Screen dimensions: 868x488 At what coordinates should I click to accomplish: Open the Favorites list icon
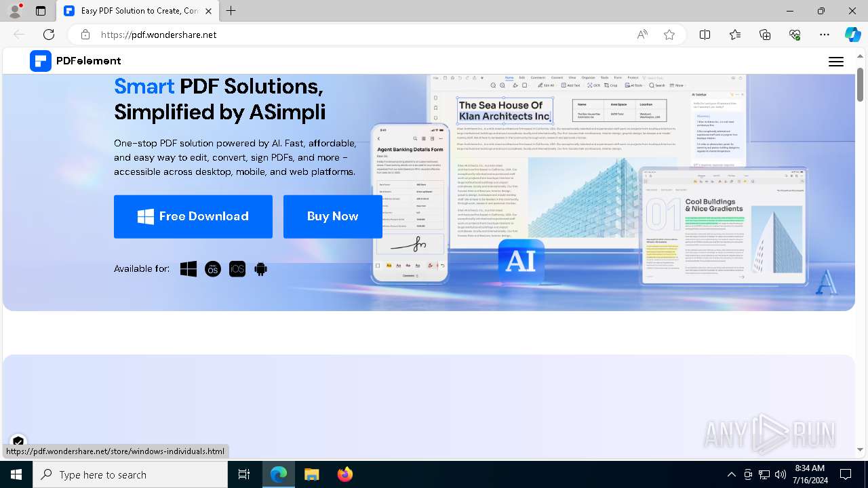[x=735, y=35]
